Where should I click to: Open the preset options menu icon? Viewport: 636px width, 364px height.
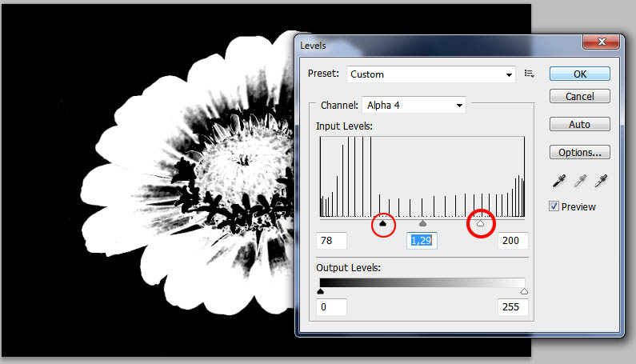[x=529, y=74]
